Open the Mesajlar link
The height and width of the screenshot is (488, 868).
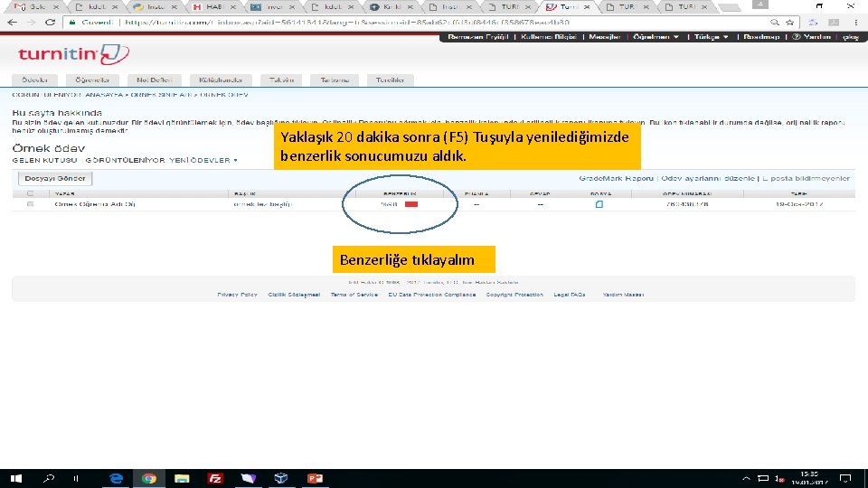(x=605, y=36)
